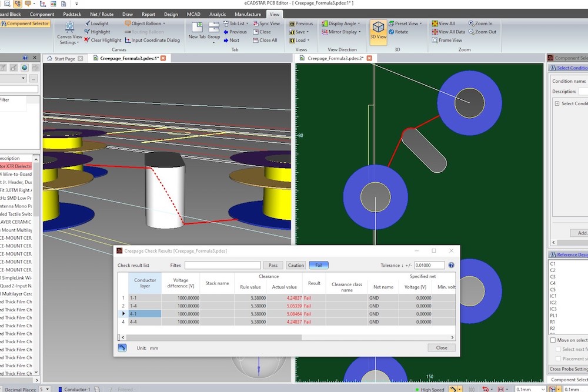Open the Input Coordinate Dialog
This screenshot has width=588, height=392.
(x=155, y=40)
